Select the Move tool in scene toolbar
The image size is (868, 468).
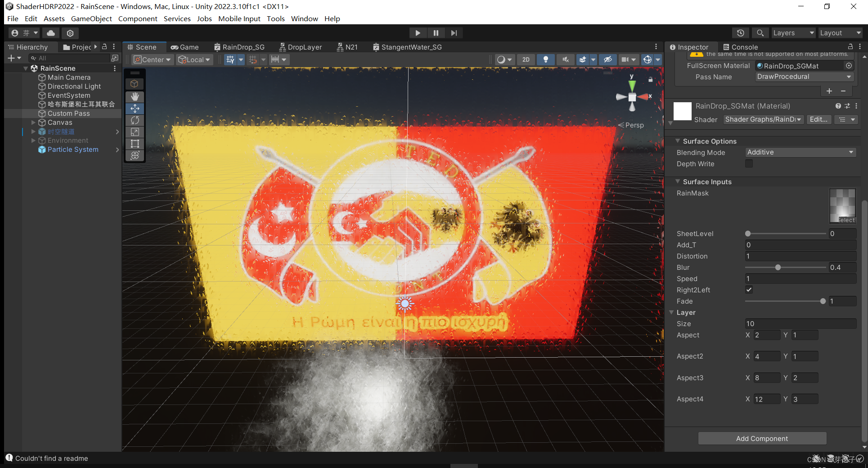pos(135,109)
